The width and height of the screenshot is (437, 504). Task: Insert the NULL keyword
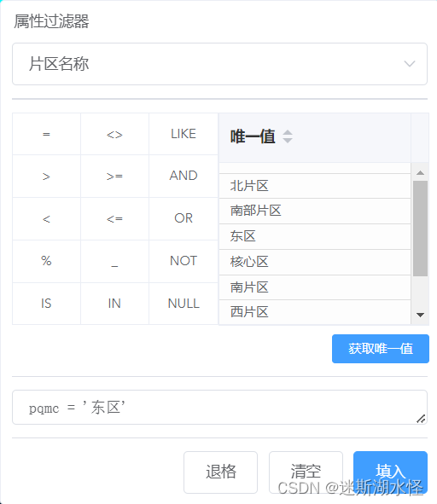pyautogui.click(x=184, y=304)
